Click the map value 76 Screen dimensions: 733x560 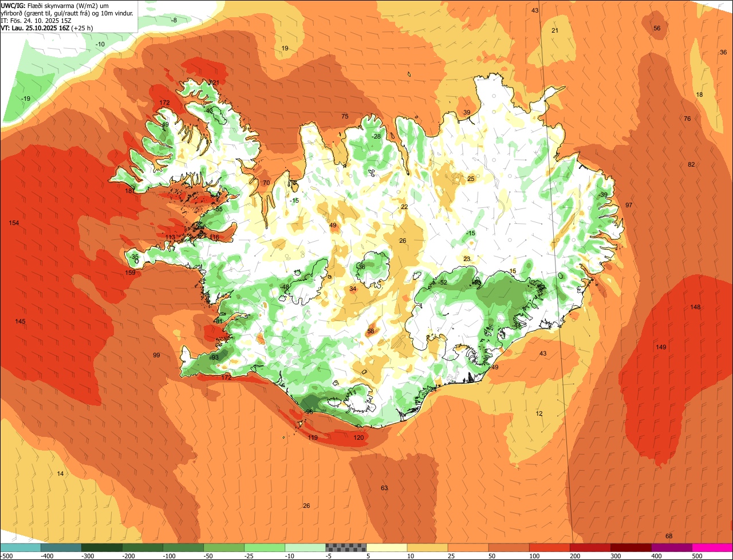point(687,119)
